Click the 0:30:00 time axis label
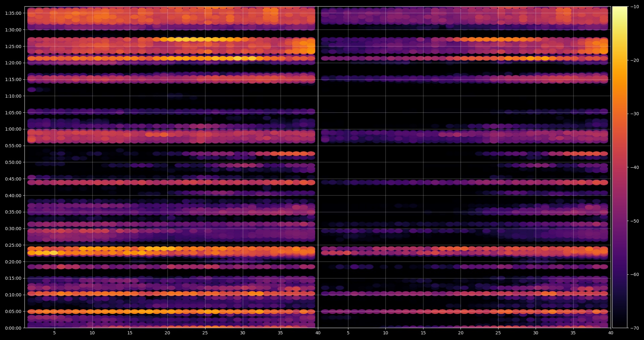Screen dimensions: 644x340 13,229
